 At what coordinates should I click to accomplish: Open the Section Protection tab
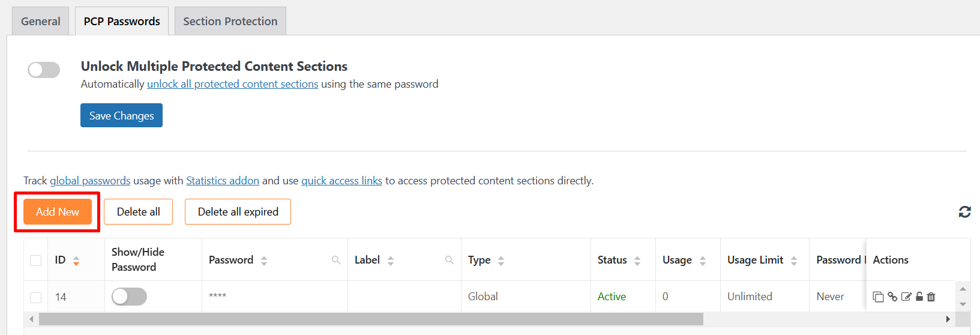click(230, 22)
